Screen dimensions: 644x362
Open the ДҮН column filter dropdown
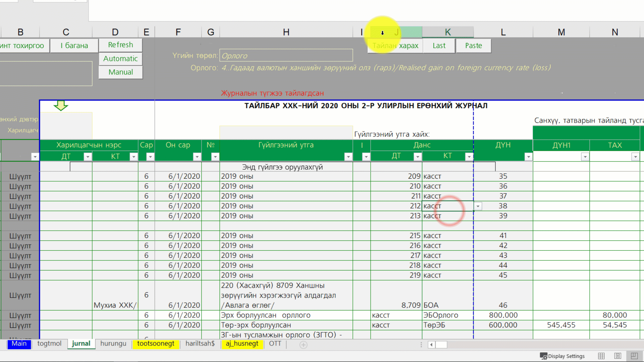coord(528,157)
